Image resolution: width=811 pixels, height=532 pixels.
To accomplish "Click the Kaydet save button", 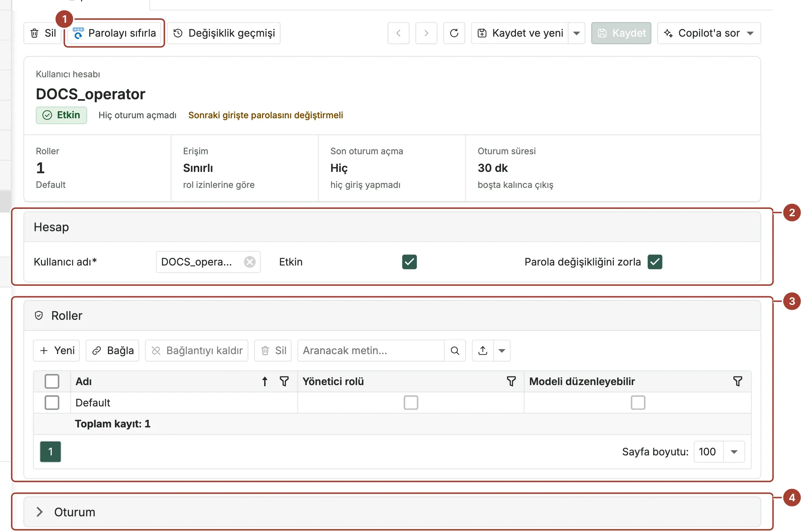I will [621, 33].
